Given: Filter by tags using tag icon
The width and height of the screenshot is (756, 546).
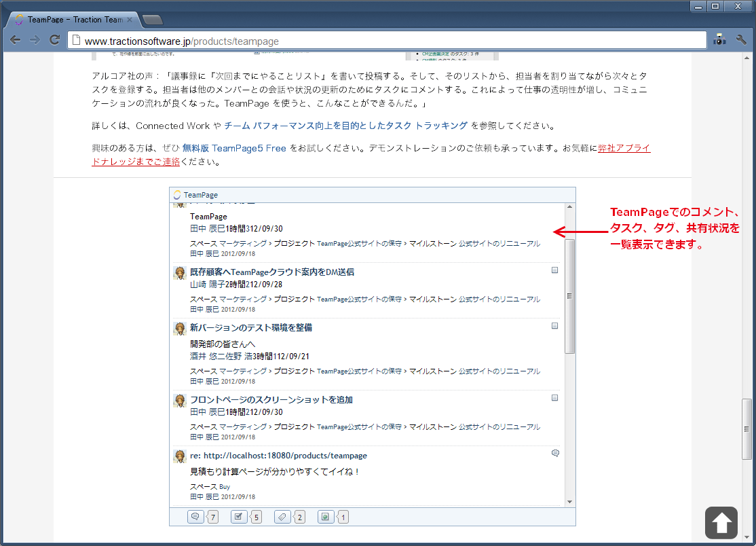Looking at the screenshot, I should click(282, 517).
